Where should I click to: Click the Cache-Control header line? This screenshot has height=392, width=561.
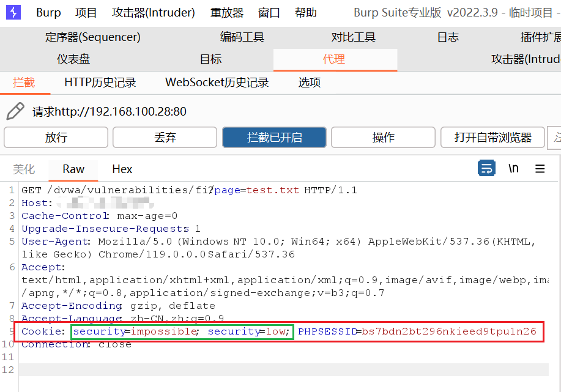click(100, 216)
